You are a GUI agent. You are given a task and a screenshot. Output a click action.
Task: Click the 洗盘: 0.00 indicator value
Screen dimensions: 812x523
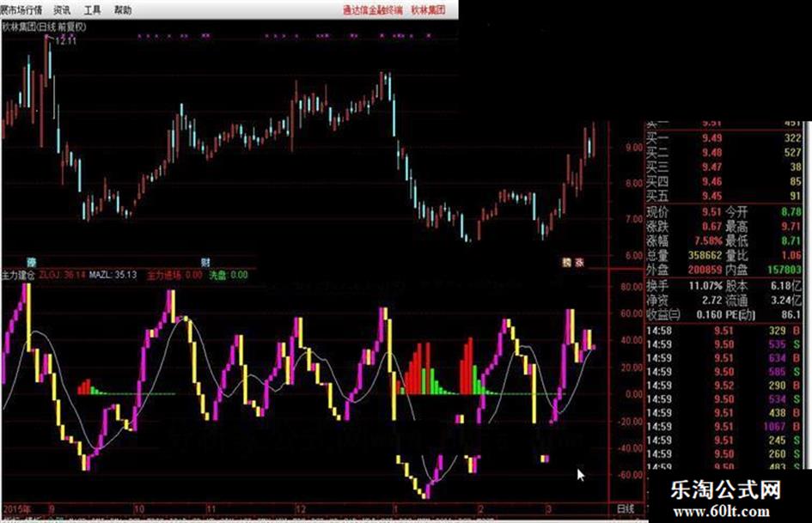(229, 275)
